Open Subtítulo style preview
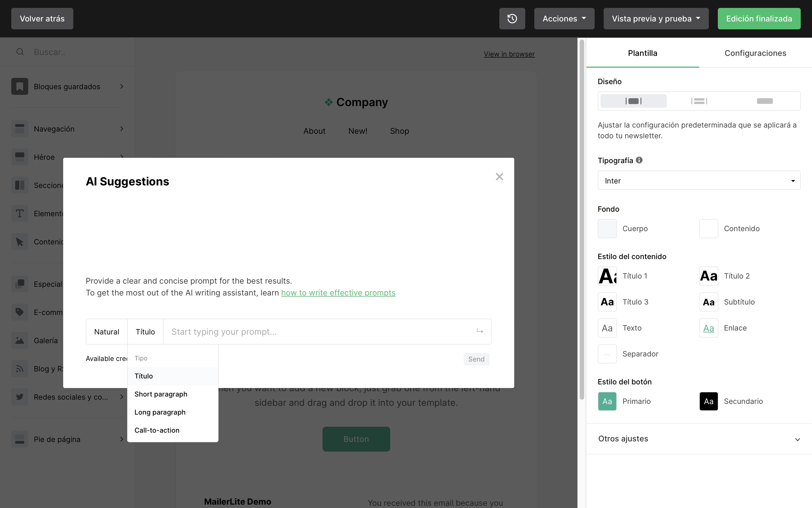812x508 pixels. 709,302
